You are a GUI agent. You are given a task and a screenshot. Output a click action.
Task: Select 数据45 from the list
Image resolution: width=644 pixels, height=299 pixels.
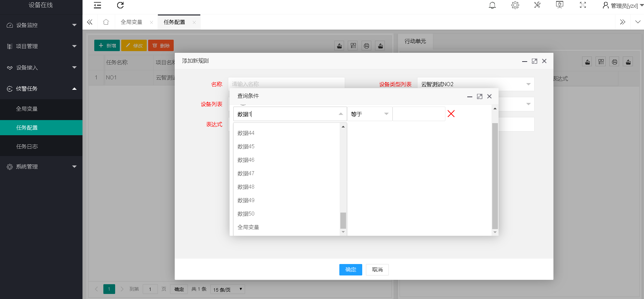point(287,146)
